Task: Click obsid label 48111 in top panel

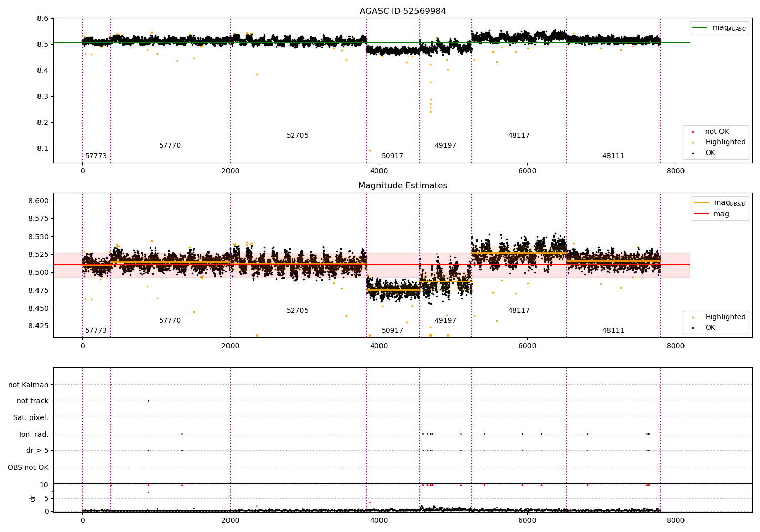Action: click(x=613, y=156)
